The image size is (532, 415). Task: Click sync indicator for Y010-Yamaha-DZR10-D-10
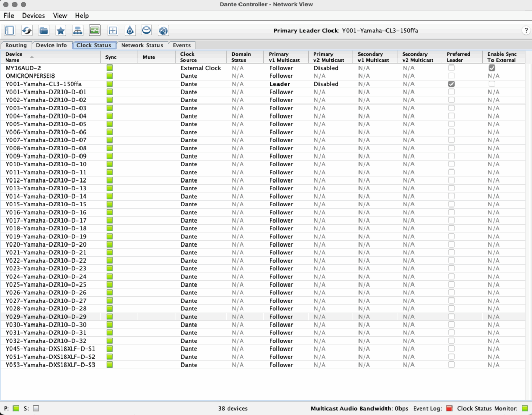click(x=109, y=164)
